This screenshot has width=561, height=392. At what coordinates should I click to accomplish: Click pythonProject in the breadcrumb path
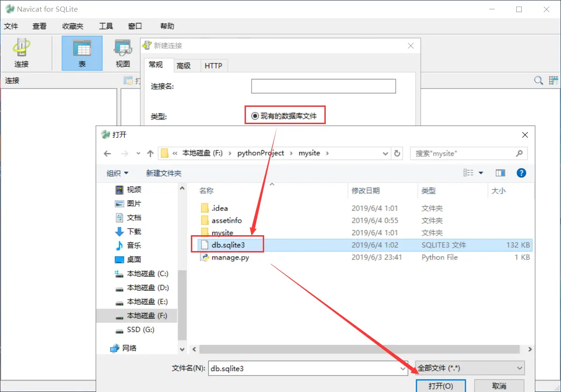(x=261, y=153)
